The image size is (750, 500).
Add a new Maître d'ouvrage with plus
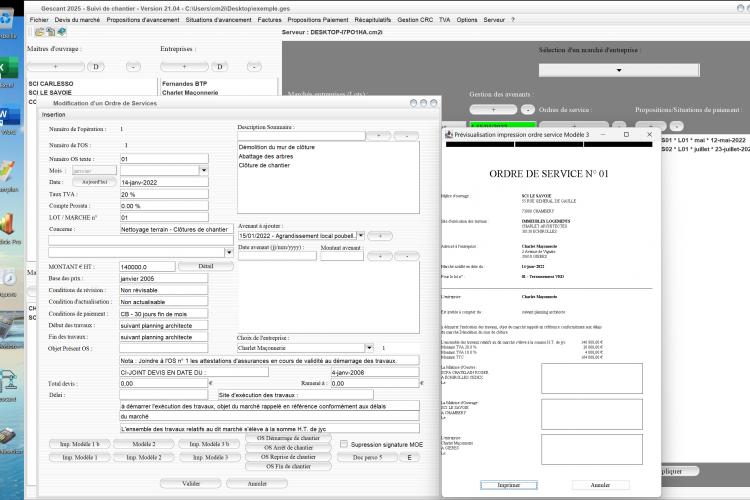(55, 67)
